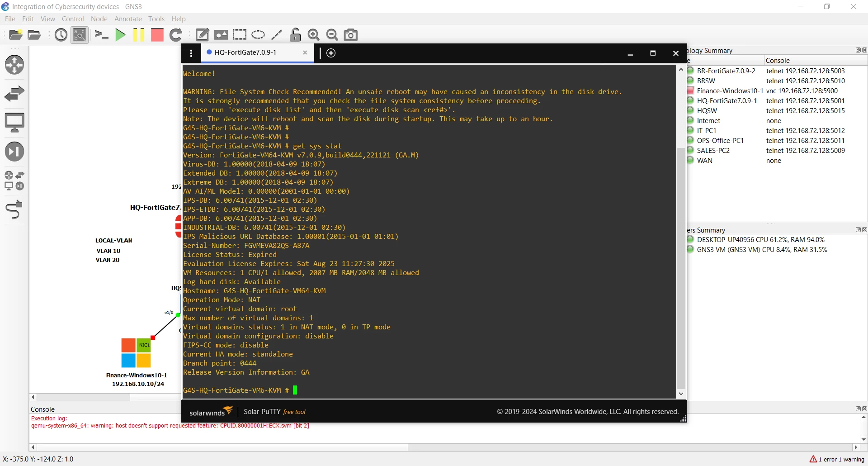
Task: Browse routers in device sidebar
Action: point(14,65)
